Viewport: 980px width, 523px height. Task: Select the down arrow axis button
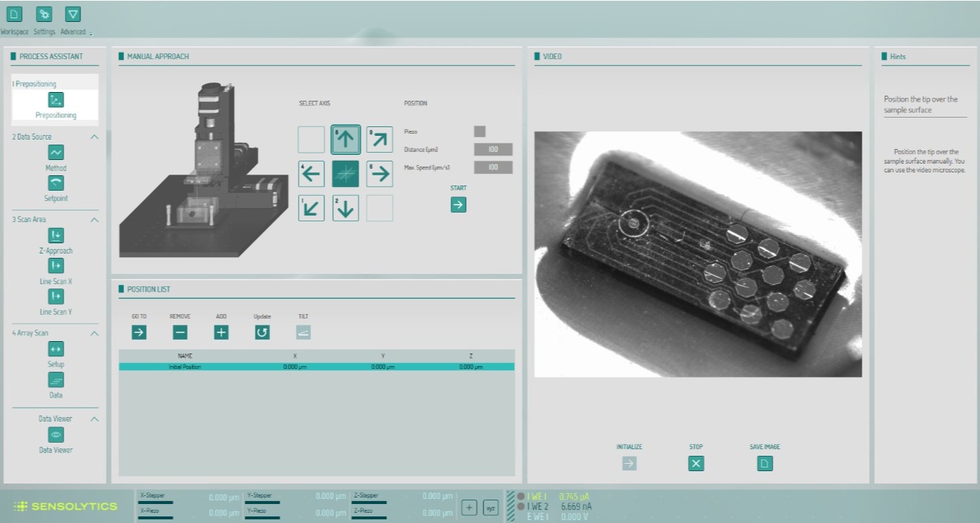pyautogui.click(x=346, y=208)
